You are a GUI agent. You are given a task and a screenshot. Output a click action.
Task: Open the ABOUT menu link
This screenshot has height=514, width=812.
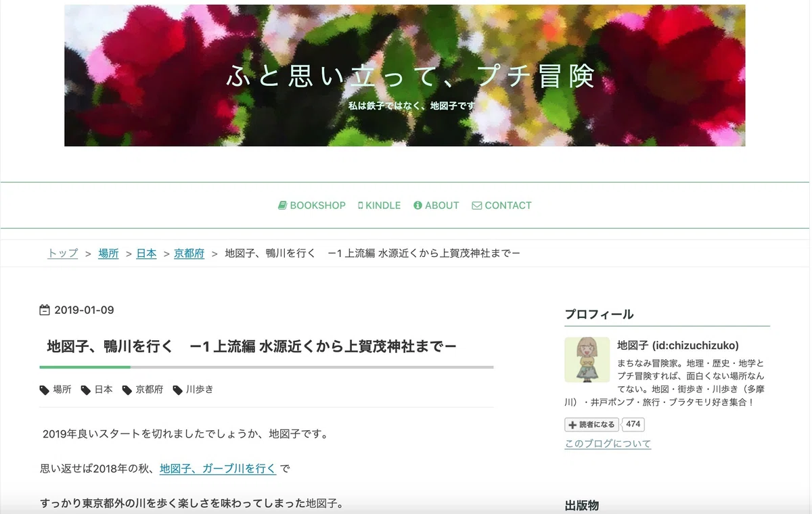(436, 206)
